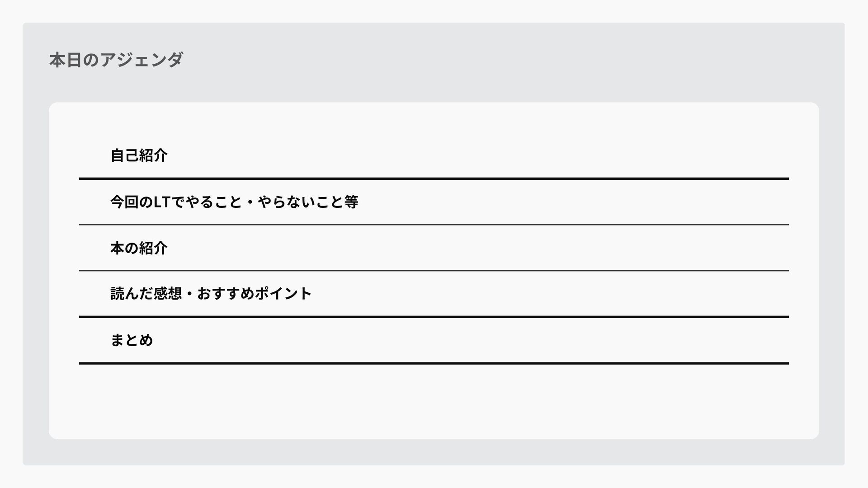Image resolution: width=868 pixels, height=488 pixels.
Task: Click the やらないこと phrase in the second item
Action: pos(301,202)
